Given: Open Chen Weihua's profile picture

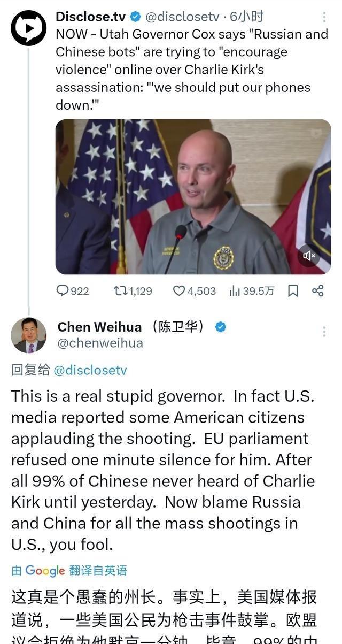Looking at the screenshot, I should tap(28, 335).
